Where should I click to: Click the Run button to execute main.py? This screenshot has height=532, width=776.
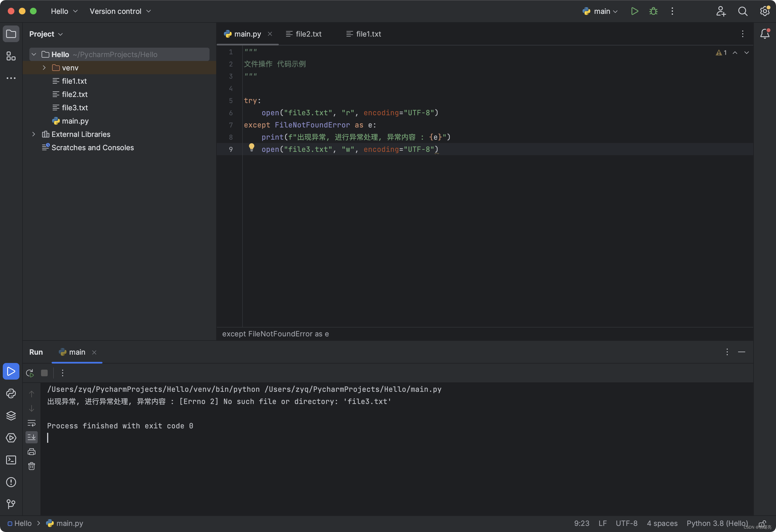pos(634,11)
